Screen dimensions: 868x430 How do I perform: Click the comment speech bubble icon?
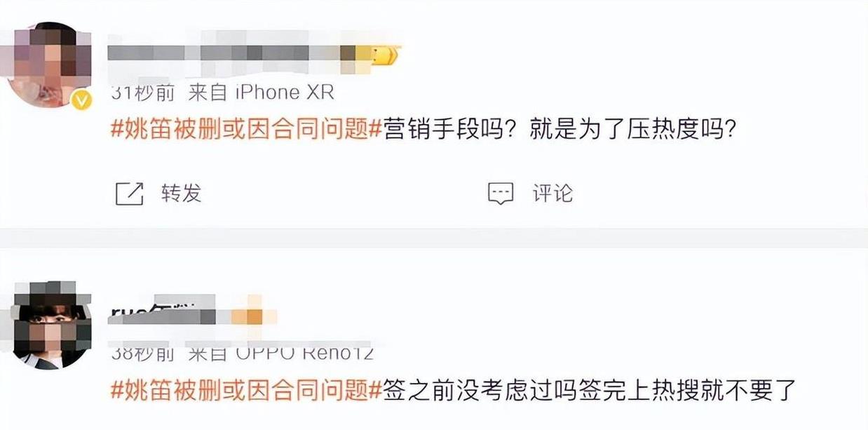tap(501, 194)
